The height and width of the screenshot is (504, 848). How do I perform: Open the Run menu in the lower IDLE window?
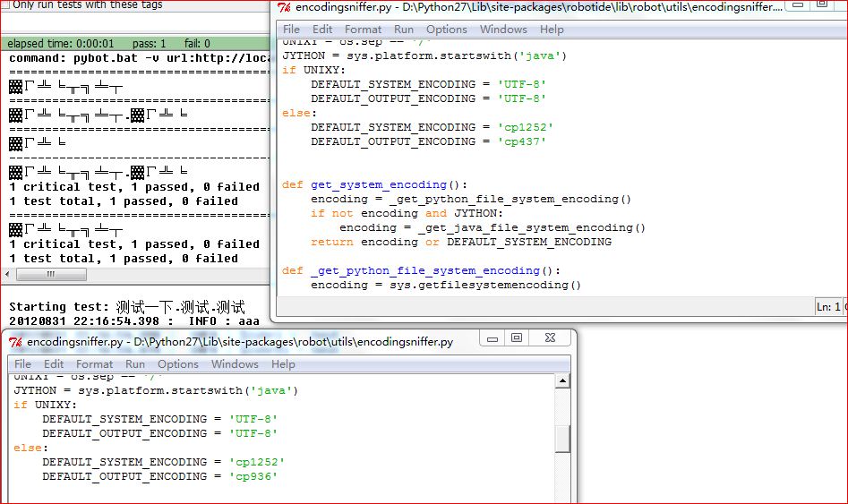pos(135,364)
